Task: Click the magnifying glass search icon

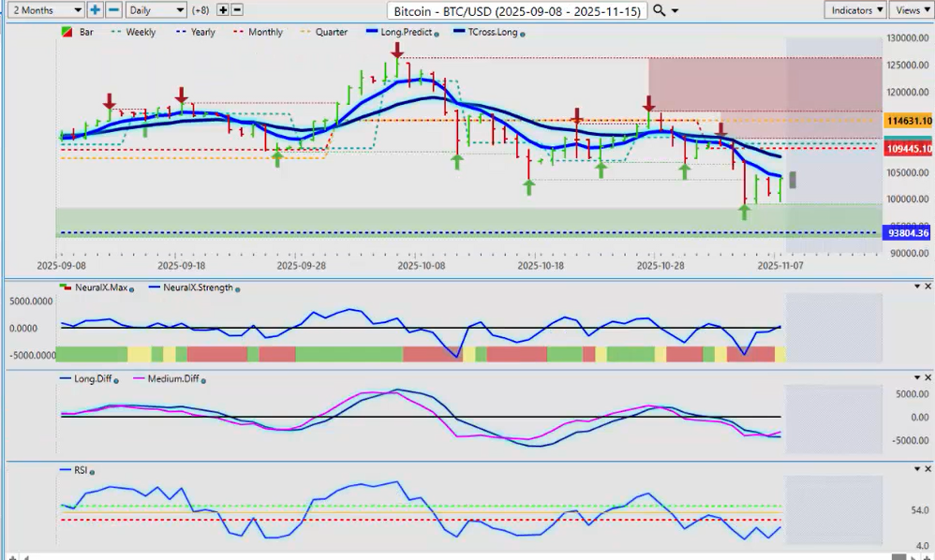Action: [660, 10]
